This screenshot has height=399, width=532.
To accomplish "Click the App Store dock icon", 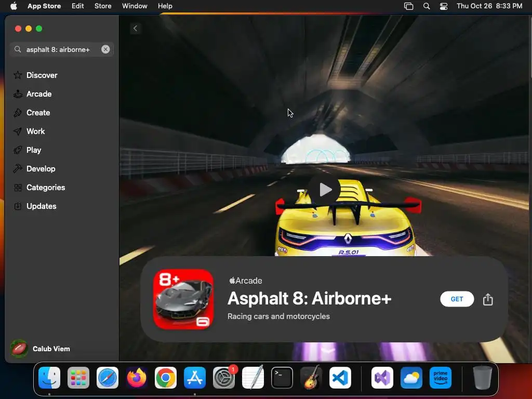I will [x=195, y=378].
